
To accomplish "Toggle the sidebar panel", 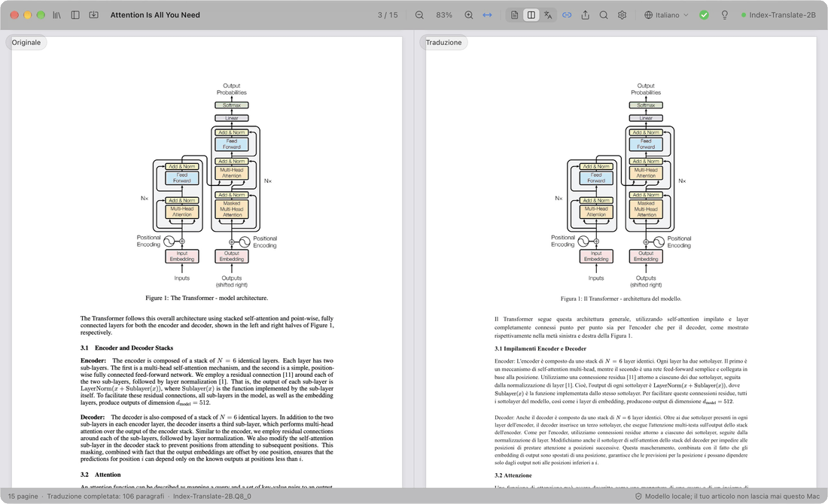I will pos(75,15).
